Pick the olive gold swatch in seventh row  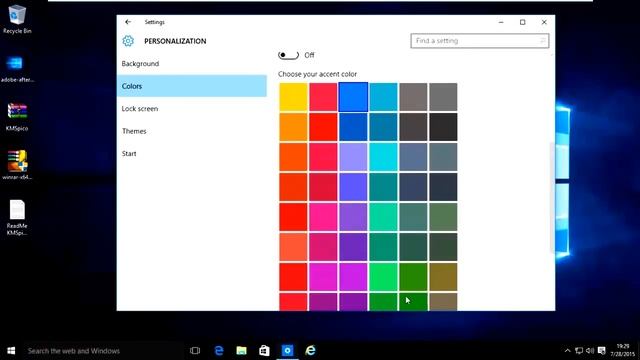tap(443, 277)
